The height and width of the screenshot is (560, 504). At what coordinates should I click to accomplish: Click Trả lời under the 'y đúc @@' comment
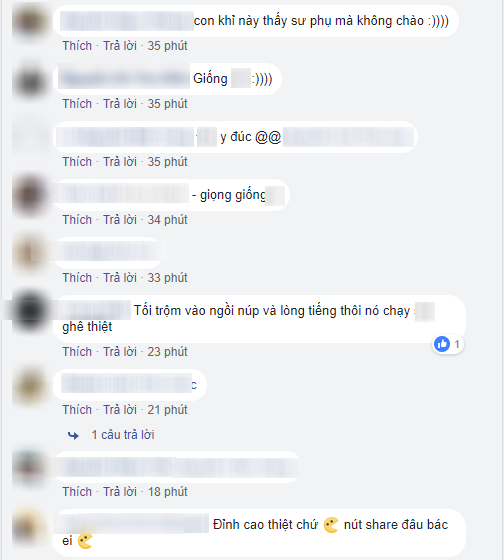[120, 162]
